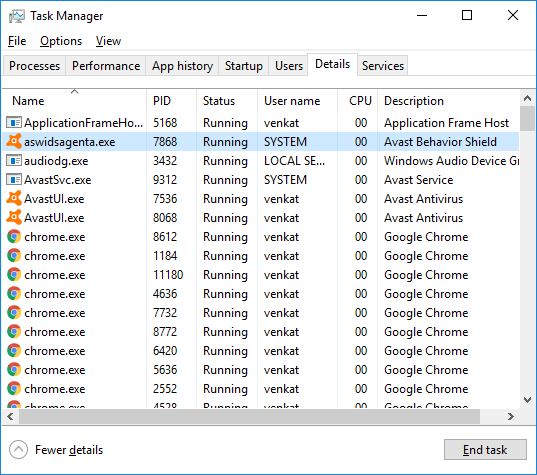Screen dimensions: 537x475
Task: Click the Avast Behavior Shield description
Action: coord(440,141)
